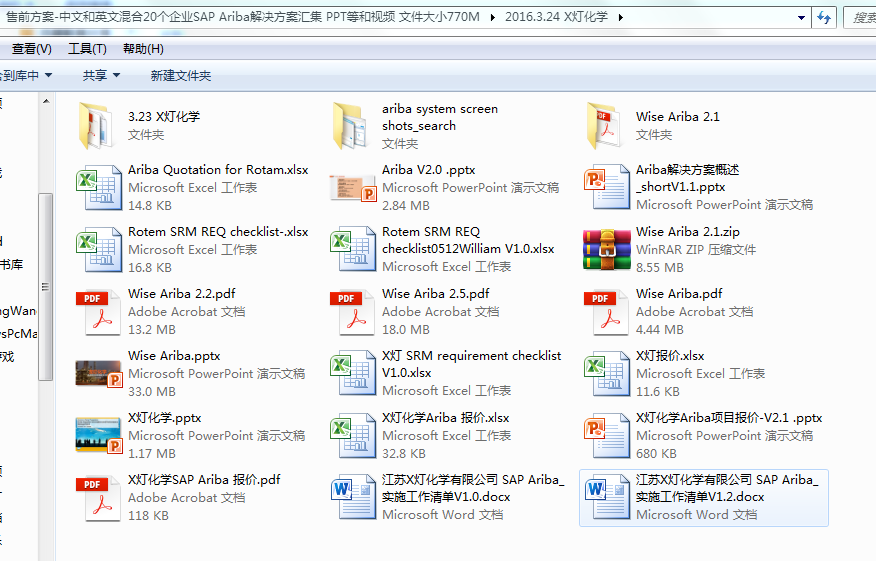Viewport: 876px width, 561px height.
Task: Open the Wise Ariba.pptx thumbnail icon
Action: [98, 373]
